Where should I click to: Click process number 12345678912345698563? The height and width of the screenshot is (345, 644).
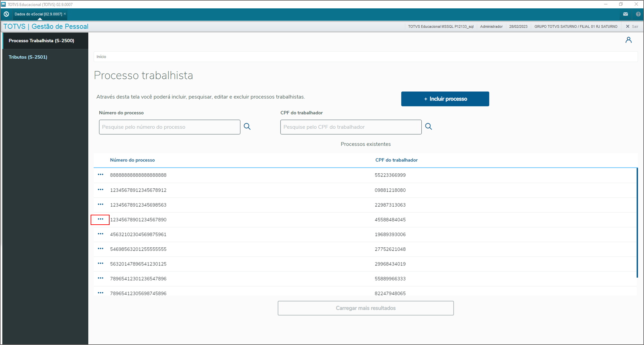(138, 205)
